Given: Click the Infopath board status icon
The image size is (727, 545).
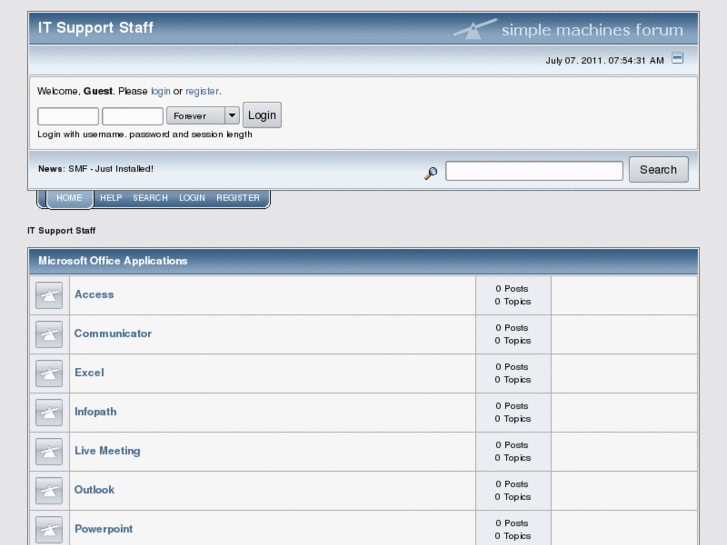Looking at the screenshot, I should point(49,412).
